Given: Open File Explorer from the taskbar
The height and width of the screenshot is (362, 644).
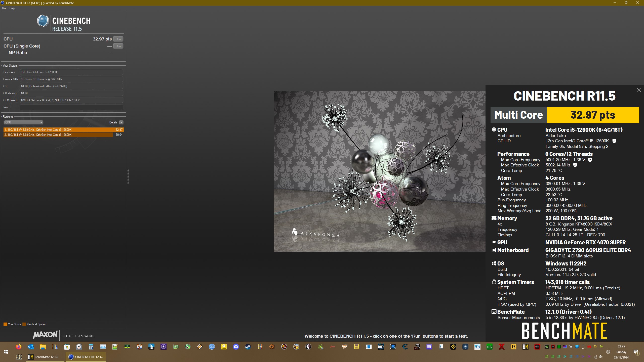Looking at the screenshot, I should pos(43,347).
